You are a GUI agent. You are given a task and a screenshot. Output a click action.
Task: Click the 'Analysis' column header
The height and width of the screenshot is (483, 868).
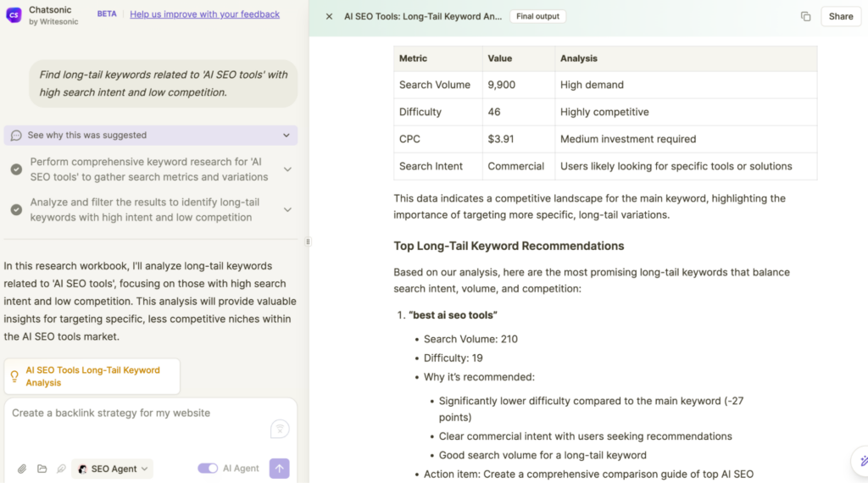686,58
